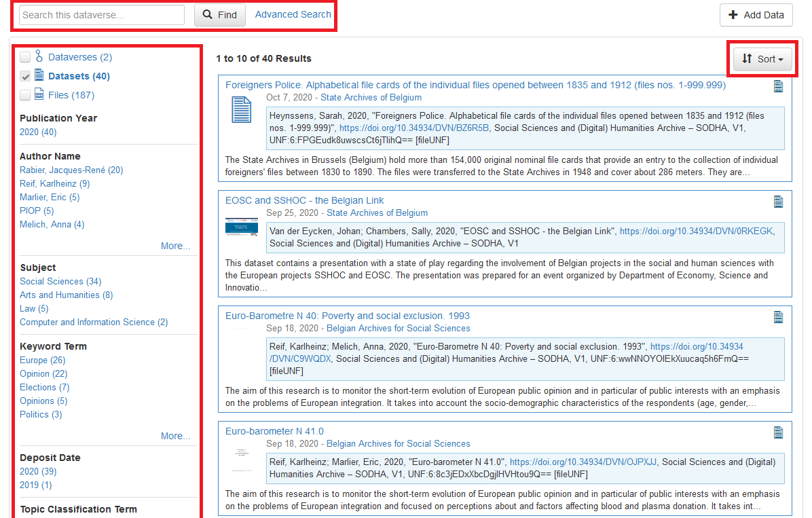812x518 pixels.
Task: Open Belgian Archives link under Euro-Barometre N 40
Action: pyautogui.click(x=399, y=329)
